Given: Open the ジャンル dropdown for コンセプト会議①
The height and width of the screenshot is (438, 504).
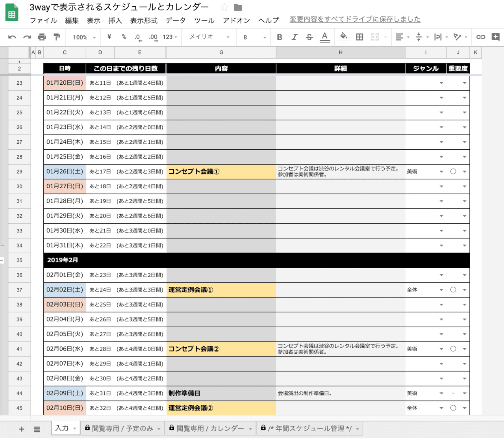Looking at the screenshot, I should 441,171.
